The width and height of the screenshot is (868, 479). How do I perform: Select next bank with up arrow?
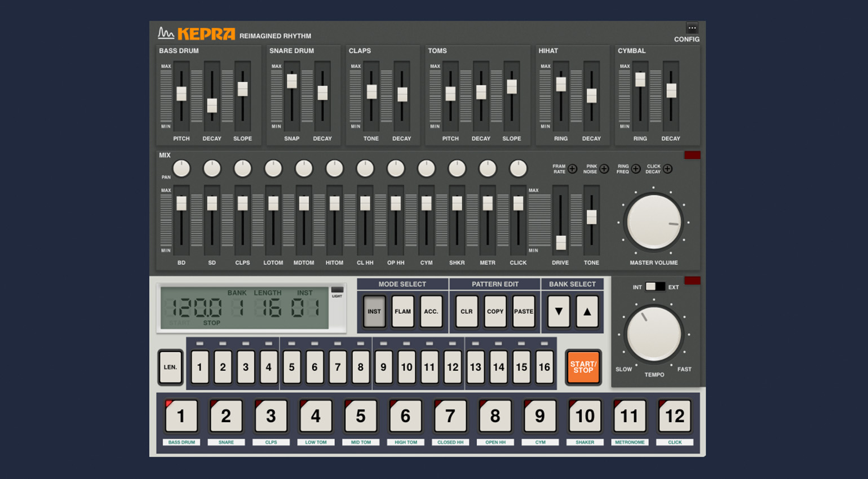(x=587, y=311)
